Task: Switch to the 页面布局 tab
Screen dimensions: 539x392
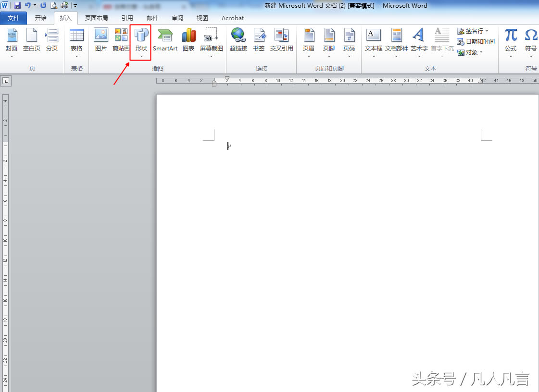Action: 96,18
